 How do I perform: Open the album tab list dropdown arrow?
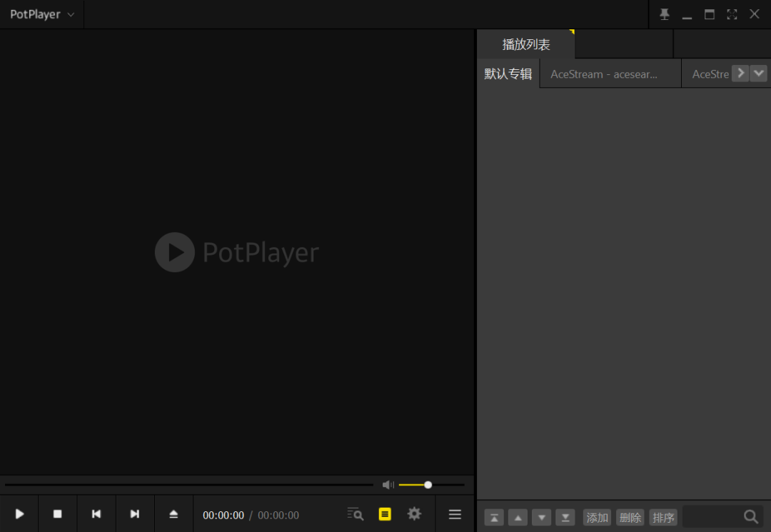tap(758, 73)
